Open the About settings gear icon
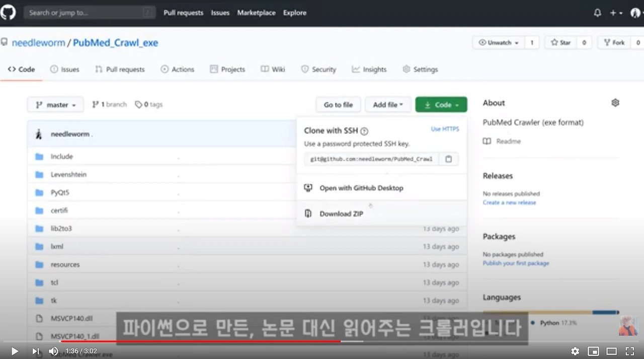644x359 pixels. pos(615,103)
